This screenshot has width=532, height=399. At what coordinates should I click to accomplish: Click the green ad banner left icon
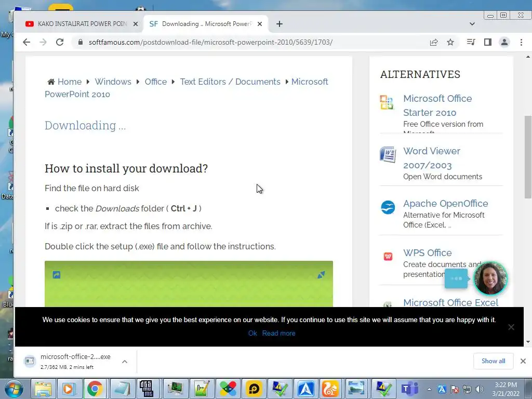pos(57,275)
